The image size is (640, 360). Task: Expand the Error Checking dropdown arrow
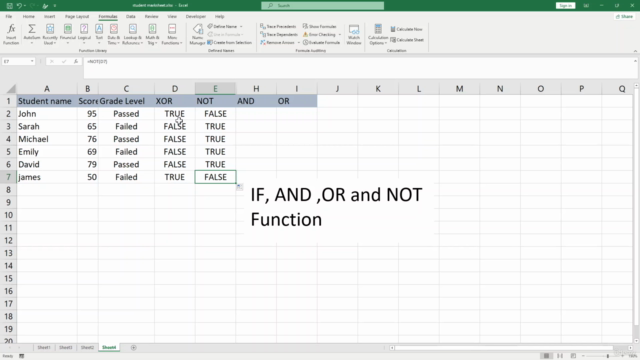click(340, 35)
